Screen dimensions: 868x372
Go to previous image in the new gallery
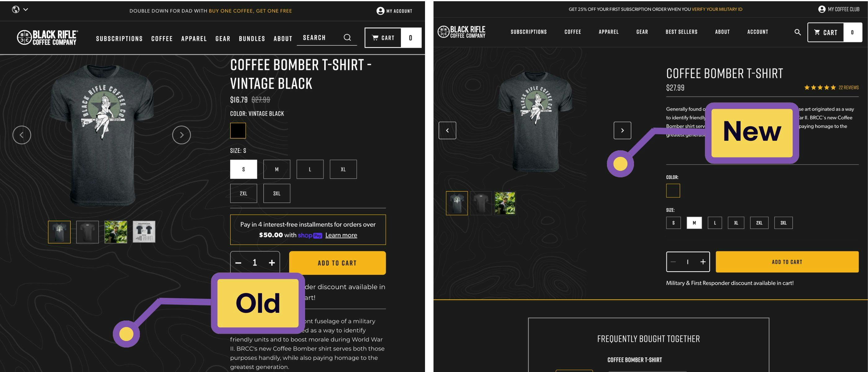click(447, 131)
